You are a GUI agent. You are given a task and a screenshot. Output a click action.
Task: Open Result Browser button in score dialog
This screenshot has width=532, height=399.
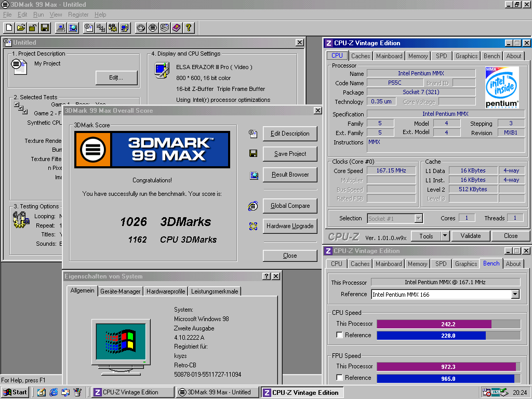[x=290, y=175]
